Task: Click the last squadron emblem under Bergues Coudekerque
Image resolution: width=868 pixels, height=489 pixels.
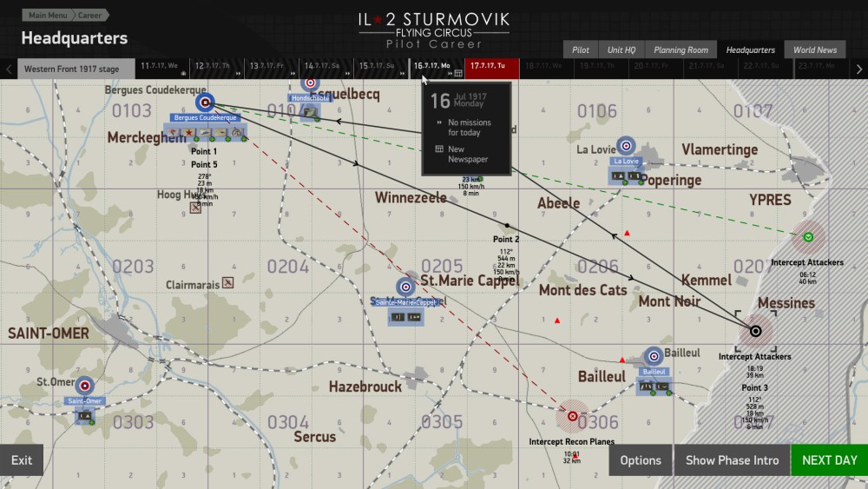Action: 237,133
